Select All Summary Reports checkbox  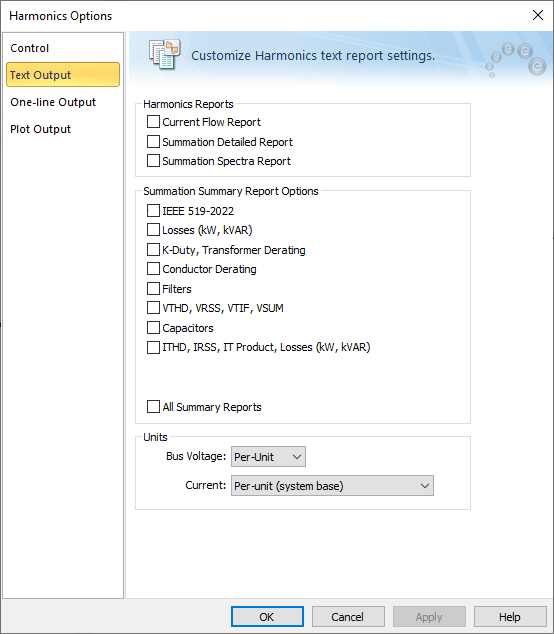click(153, 407)
